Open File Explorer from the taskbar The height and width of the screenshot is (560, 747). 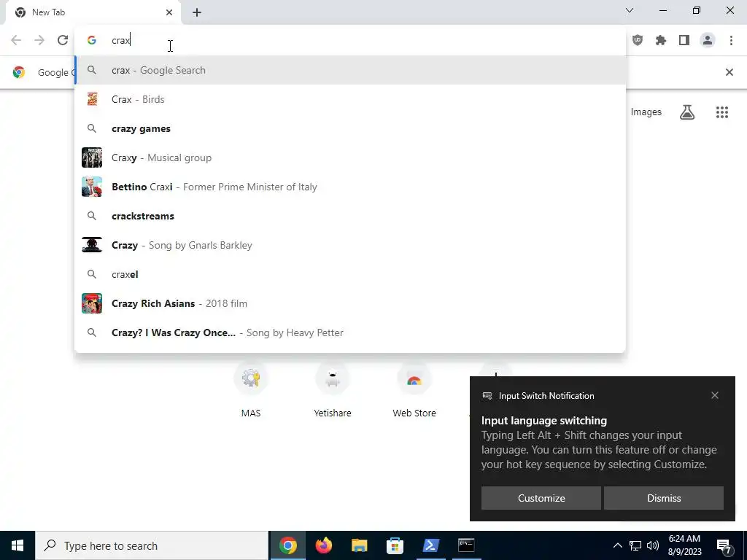[x=359, y=545]
